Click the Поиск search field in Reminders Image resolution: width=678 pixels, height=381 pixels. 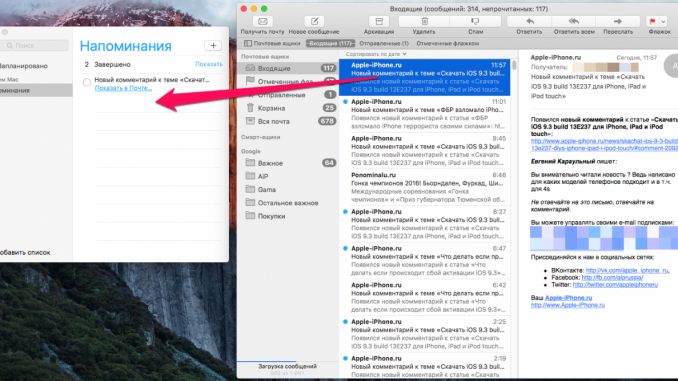click(x=34, y=45)
